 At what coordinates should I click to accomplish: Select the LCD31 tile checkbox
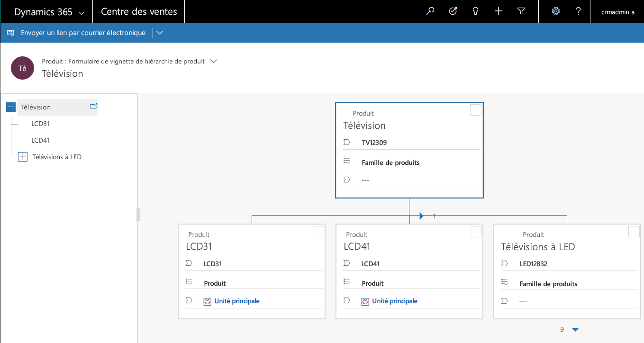click(x=318, y=232)
